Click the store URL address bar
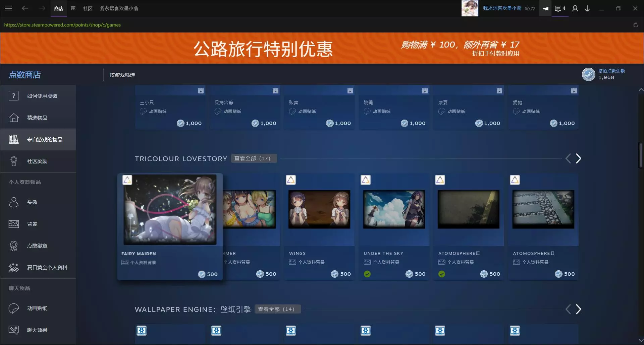 point(62,25)
